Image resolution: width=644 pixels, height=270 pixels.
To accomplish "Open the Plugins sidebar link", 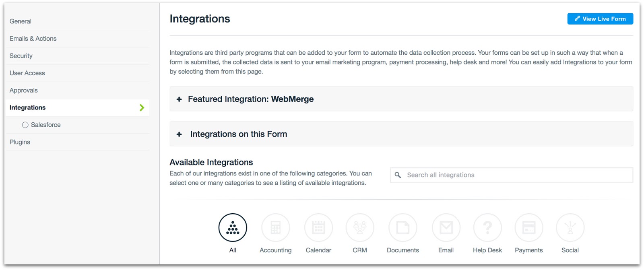I will 20,142.
